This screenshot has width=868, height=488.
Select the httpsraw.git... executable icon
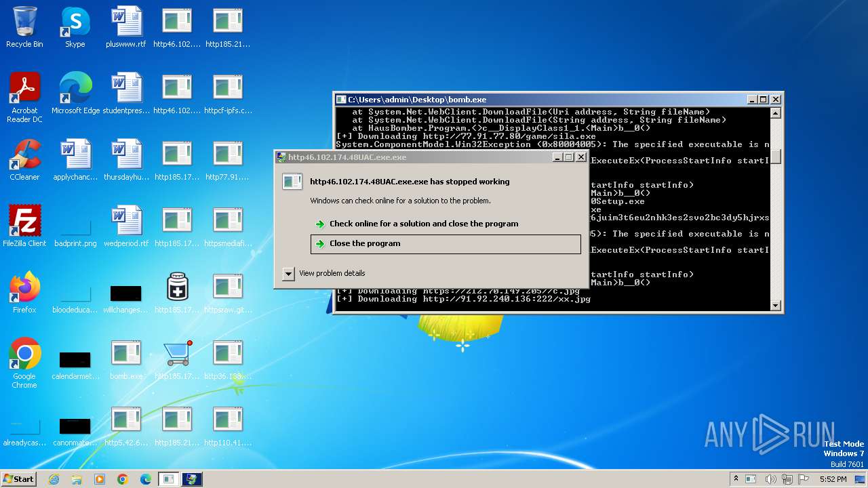click(228, 293)
